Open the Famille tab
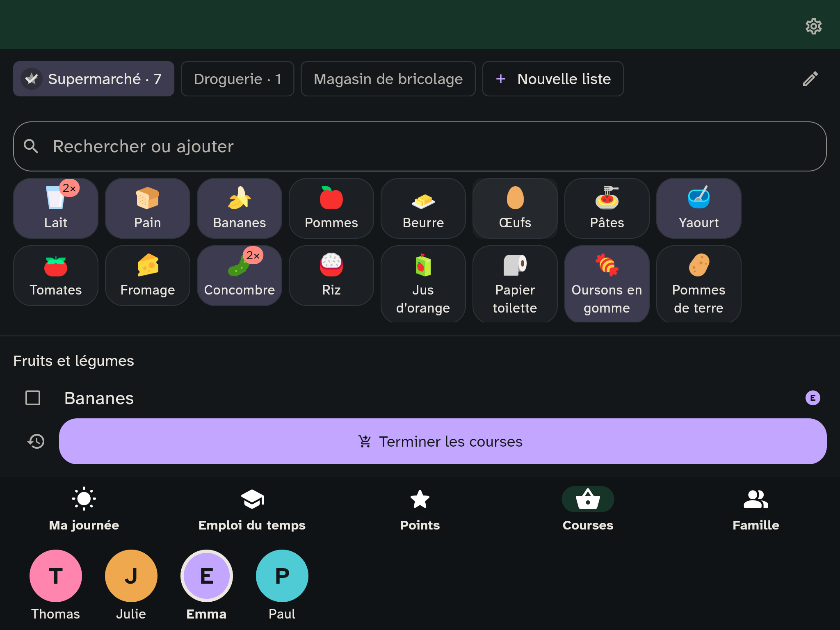This screenshot has width=840, height=630. [756, 509]
